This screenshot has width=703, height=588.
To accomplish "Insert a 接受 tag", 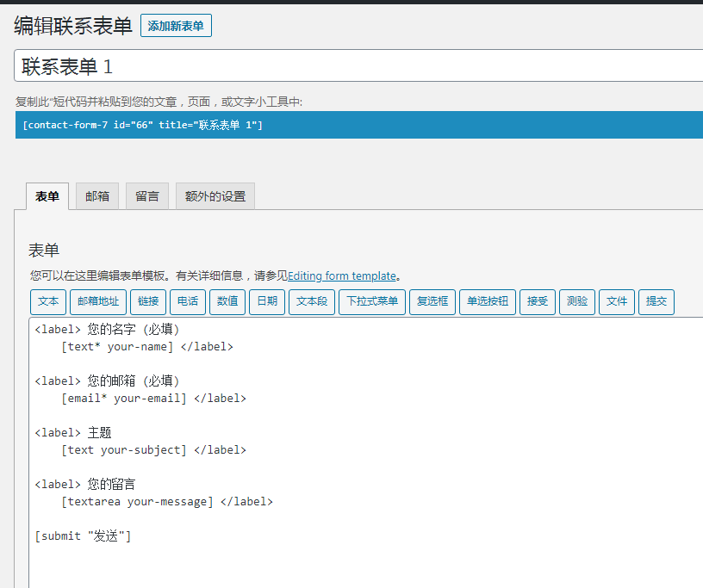I will coord(538,301).
